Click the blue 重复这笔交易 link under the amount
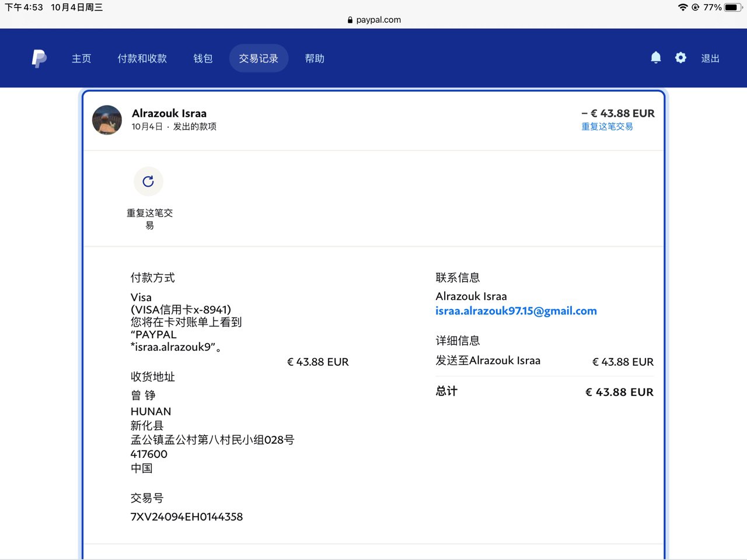747x560 pixels. (607, 127)
